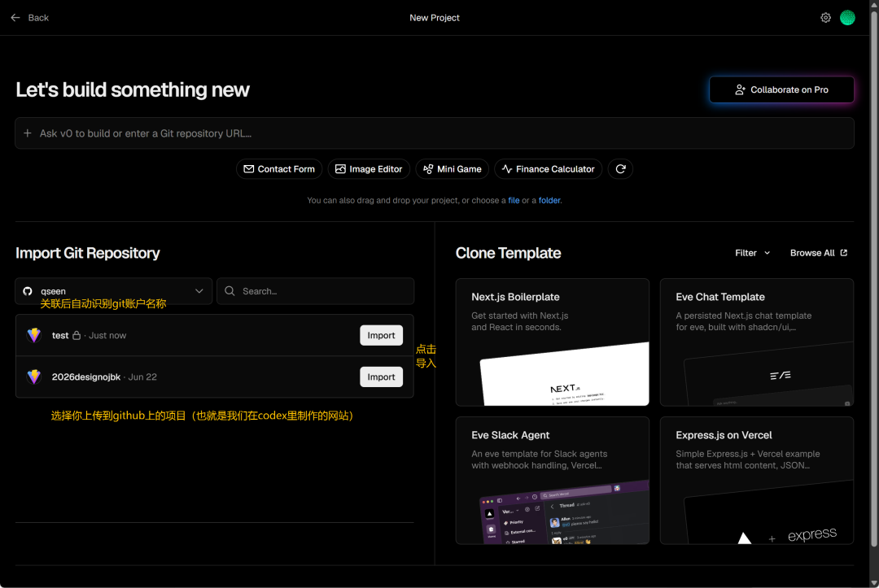Click the Back arrow icon
Image resolution: width=879 pixels, height=588 pixels.
(15, 18)
